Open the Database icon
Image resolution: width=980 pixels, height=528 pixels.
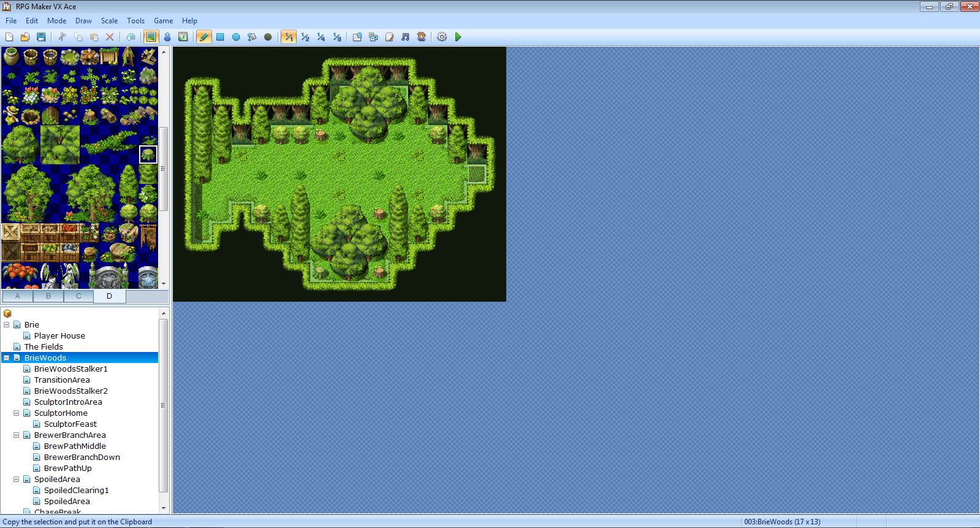click(x=357, y=37)
